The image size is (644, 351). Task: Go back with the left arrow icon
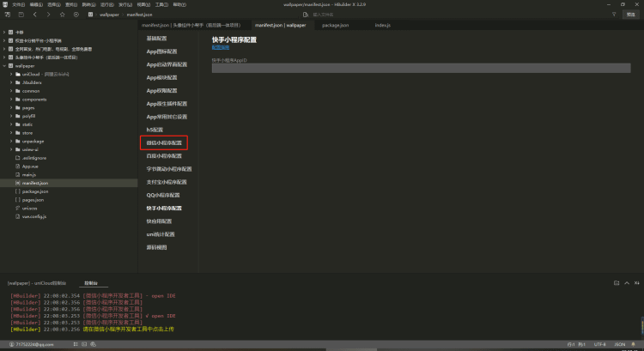(35, 15)
